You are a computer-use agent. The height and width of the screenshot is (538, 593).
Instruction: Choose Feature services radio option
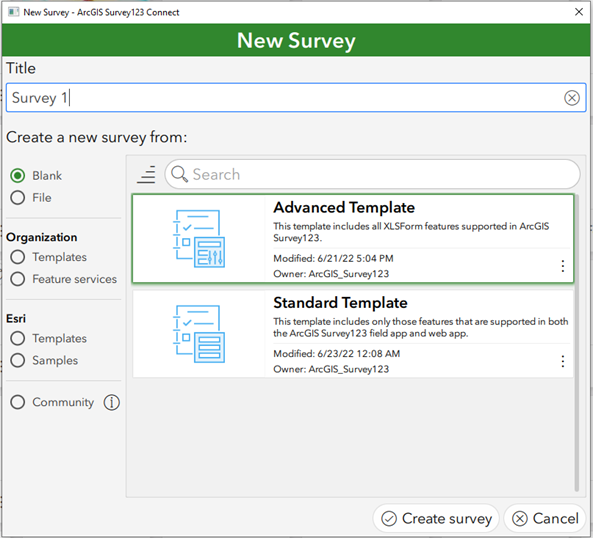coord(18,279)
